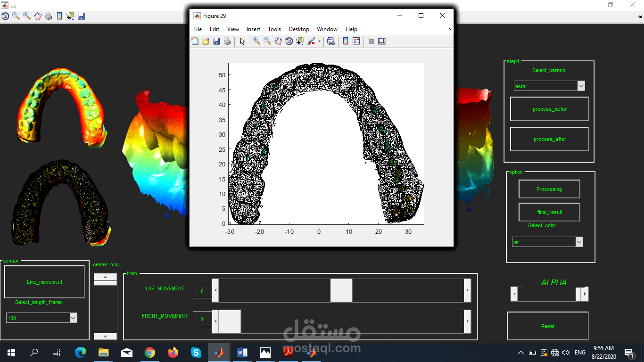The width and height of the screenshot is (644, 362).
Task: Select Edit Plot arrow tool in Figure 29
Action: click(x=242, y=41)
